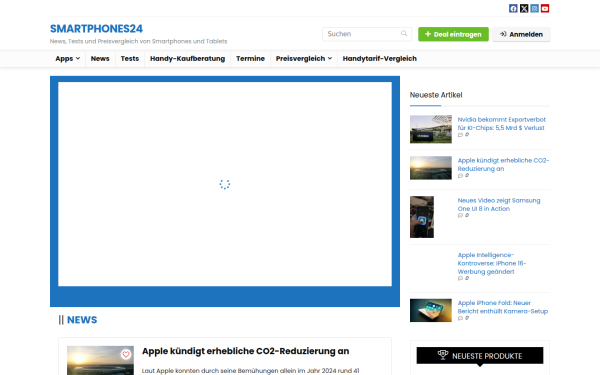This screenshot has height=375, width=600.
Task: Click the blue email social icon
Action: 535,8
